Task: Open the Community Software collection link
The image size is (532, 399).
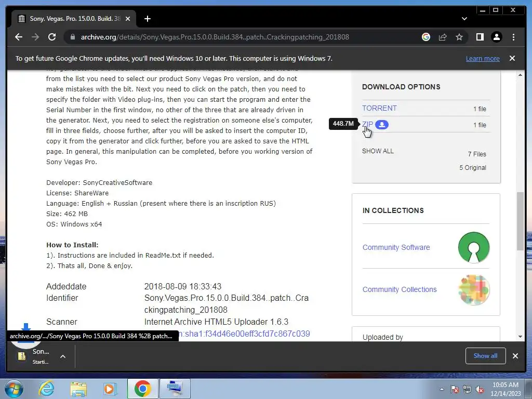Action: [396, 247]
